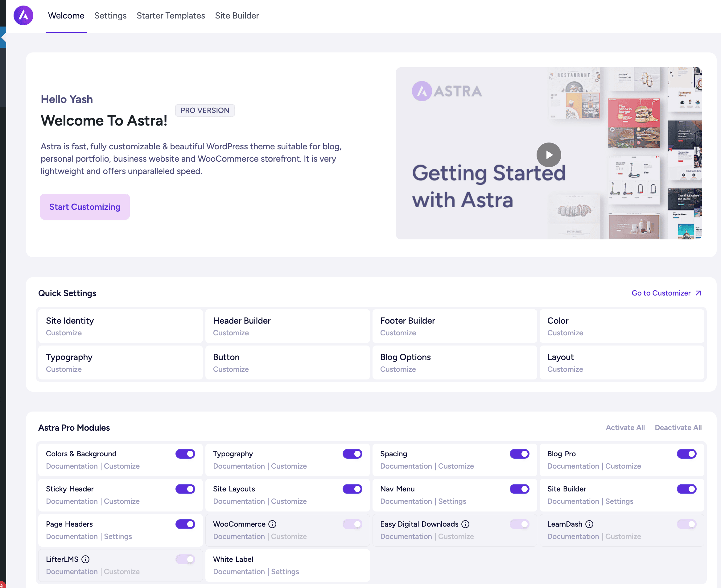721x588 pixels.
Task: Open the Footer Builder quick setting
Action: pyautogui.click(x=455, y=326)
